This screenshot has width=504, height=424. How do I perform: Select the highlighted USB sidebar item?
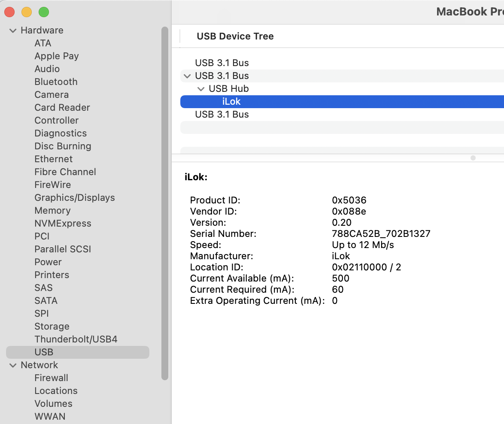77,352
